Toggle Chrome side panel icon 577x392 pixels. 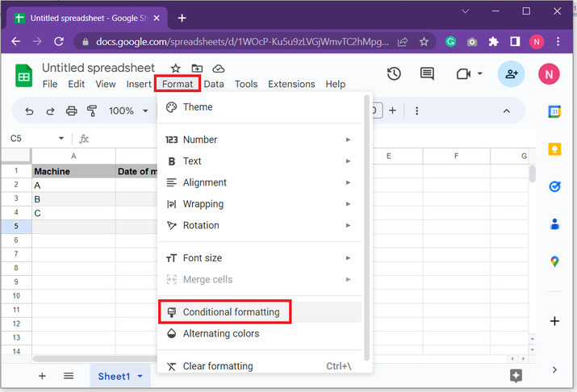tap(515, 42)
